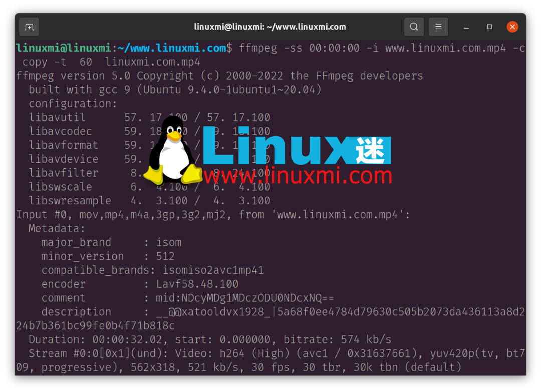Click the window title linuxmi@linuxmi: ~/www.linuxmi.com
Image resolution: width=541 pixels, height=392 pixels.
(x=270, y=27)
